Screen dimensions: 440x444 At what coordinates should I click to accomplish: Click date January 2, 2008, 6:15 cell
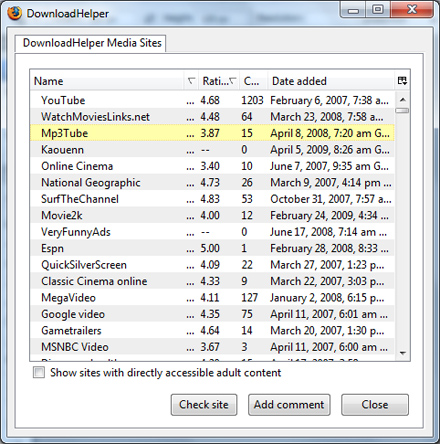[x=327, y=297]
